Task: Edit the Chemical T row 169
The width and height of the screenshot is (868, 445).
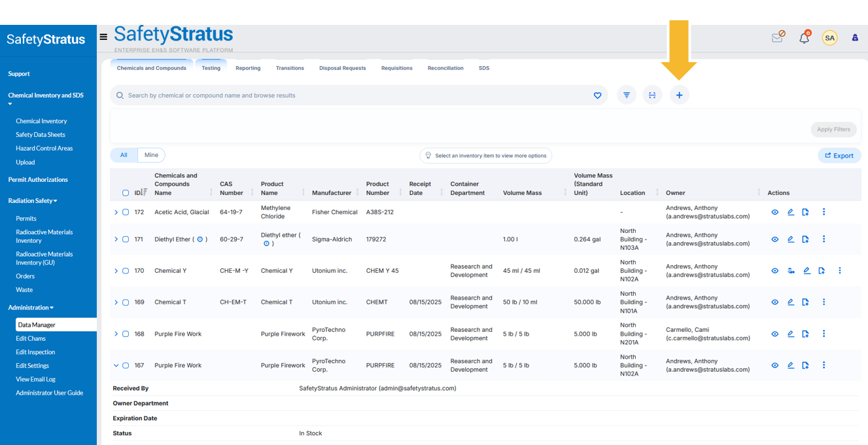Action: click(x=791, y=302)
